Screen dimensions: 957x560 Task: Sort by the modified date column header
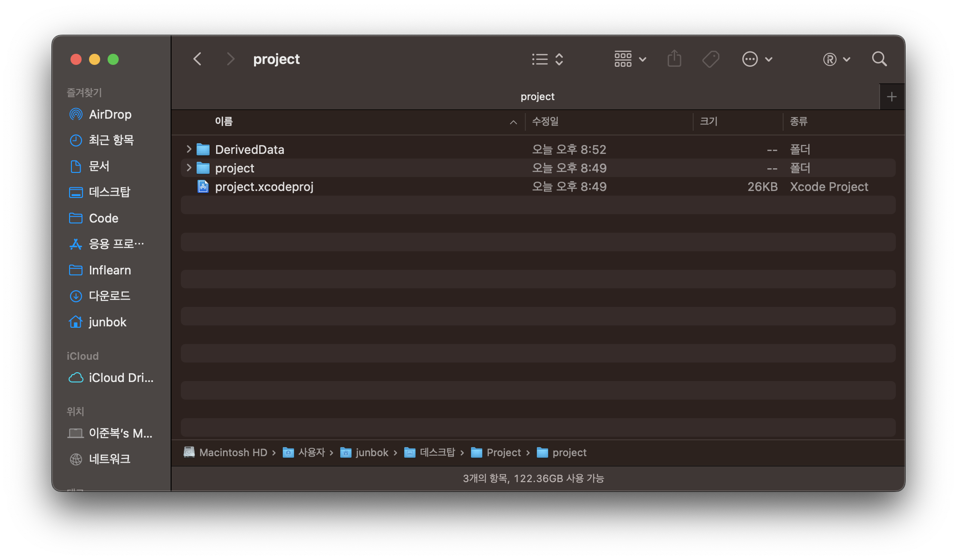(545, 121)
